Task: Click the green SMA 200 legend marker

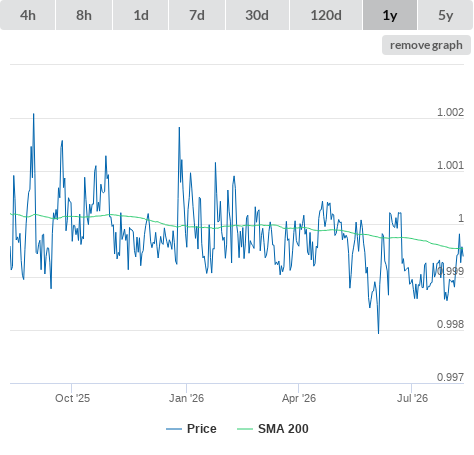Action: [245, 429]
